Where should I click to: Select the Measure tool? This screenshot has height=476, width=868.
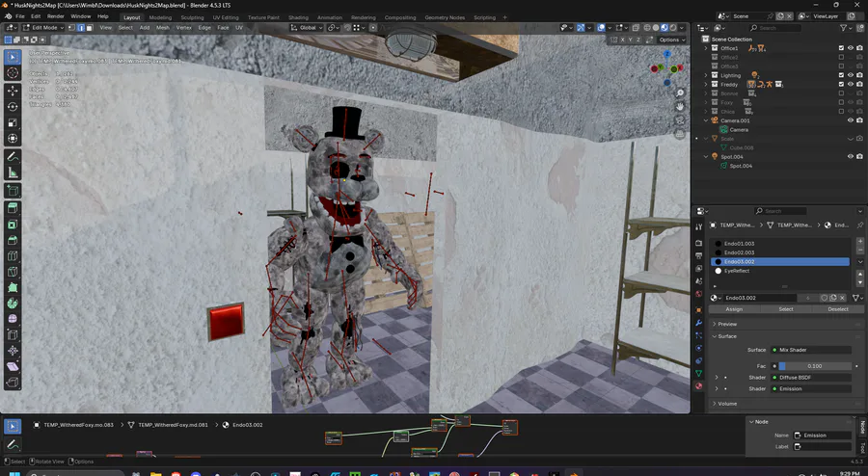pyautogui.click(x=13, y=173)
